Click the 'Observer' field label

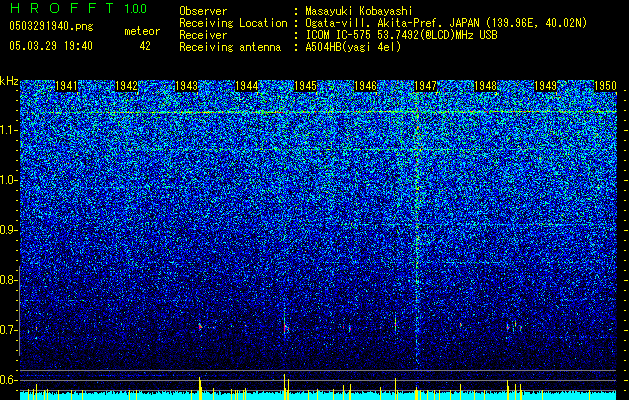pyautogui.click(x=203, y=11)
